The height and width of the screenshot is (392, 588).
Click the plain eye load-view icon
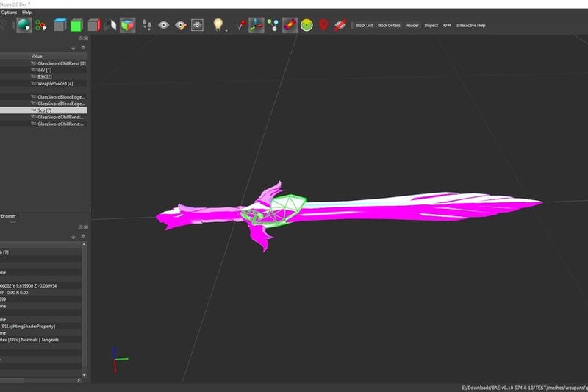[x=163, y=25]
